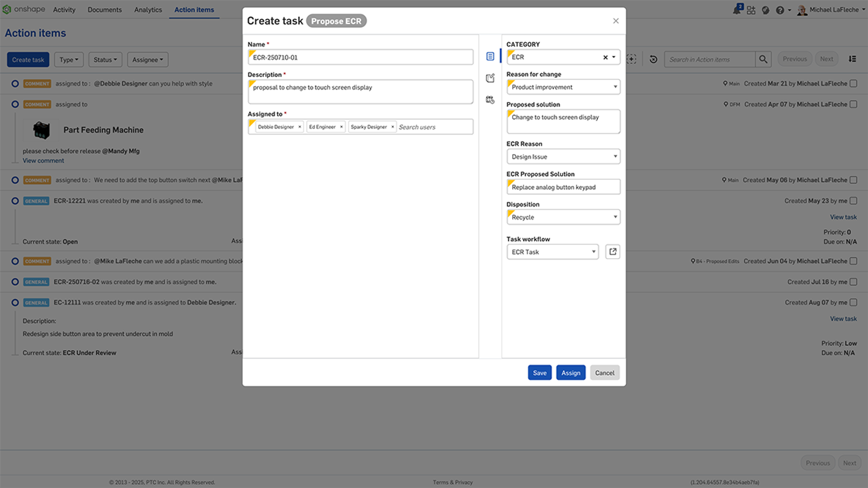Image resolution: width=868 pixels, height=488 pixels.
Task: Click the Assign button
Action: click(570, 373)
